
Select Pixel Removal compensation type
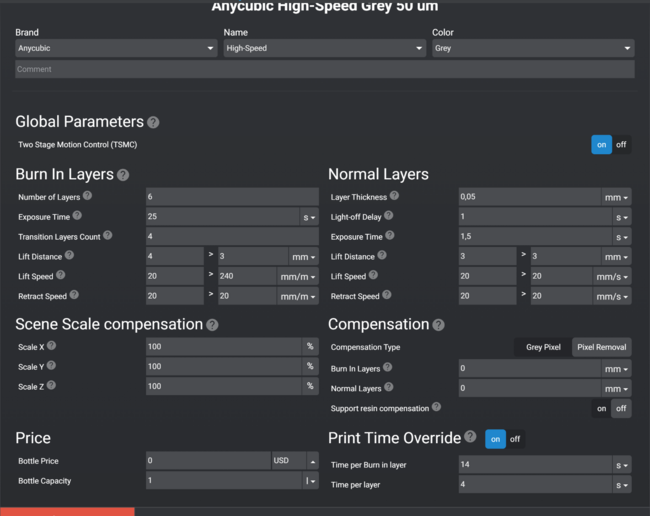(x=602, y=347)
